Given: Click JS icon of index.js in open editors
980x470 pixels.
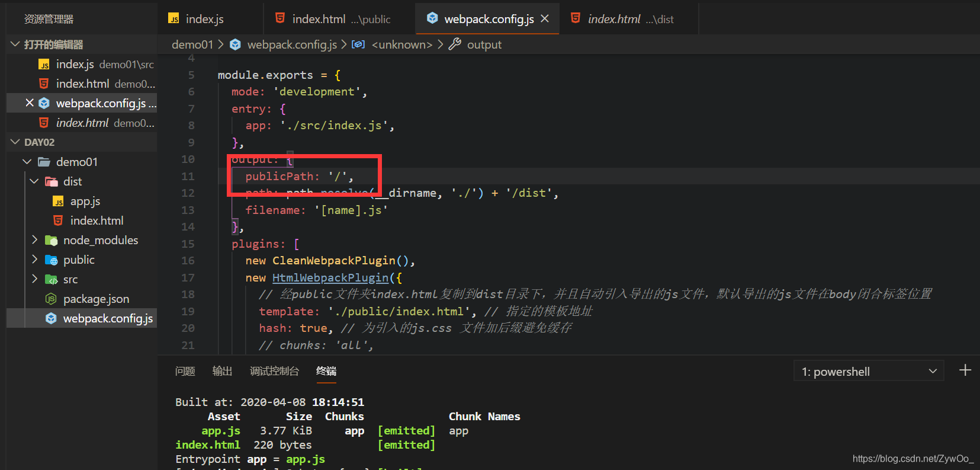Looking at the screenshot, I should [44, 65].
